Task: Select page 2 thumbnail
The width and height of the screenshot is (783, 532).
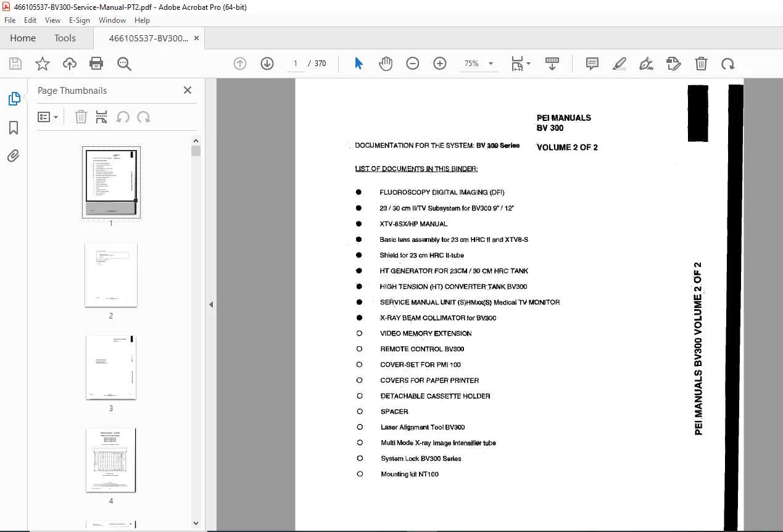Action: tap(111, 275)
